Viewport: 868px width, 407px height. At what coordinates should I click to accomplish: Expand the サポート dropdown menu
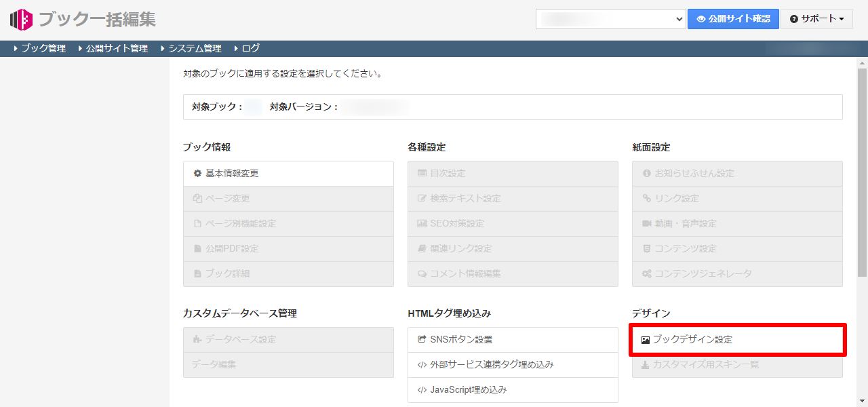point(816,19)
